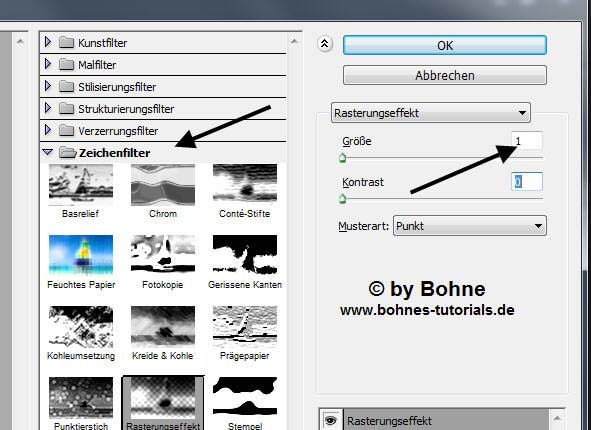The image size is (591, 430).
Task: Collapse the Zeichenfilter folder
Action: [48, 152]
